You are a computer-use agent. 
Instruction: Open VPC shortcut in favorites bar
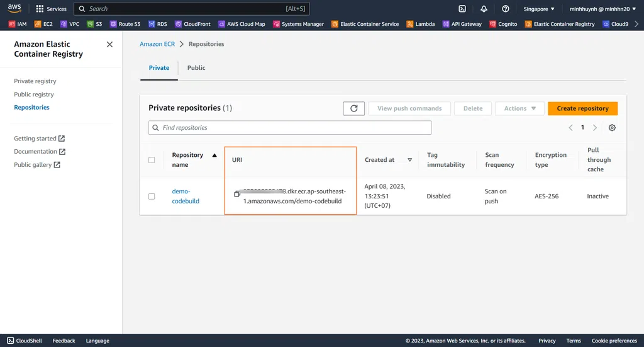click(70, 24)
